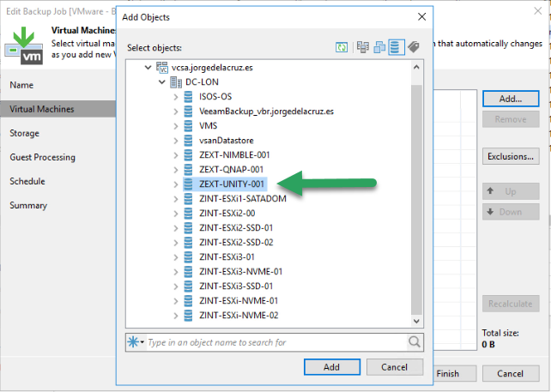Image resolution: width=551 pixels, height=392 pixels.
Task: Select ZINT-ESXi3-SSD-01 datastore row
Action: tap(236, 286)
